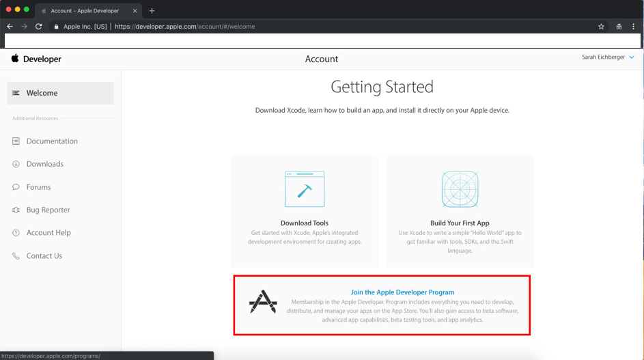Open the Welcome sidebar item
The width and height of the screenshot is (644, 360).
tap(60, 93)
